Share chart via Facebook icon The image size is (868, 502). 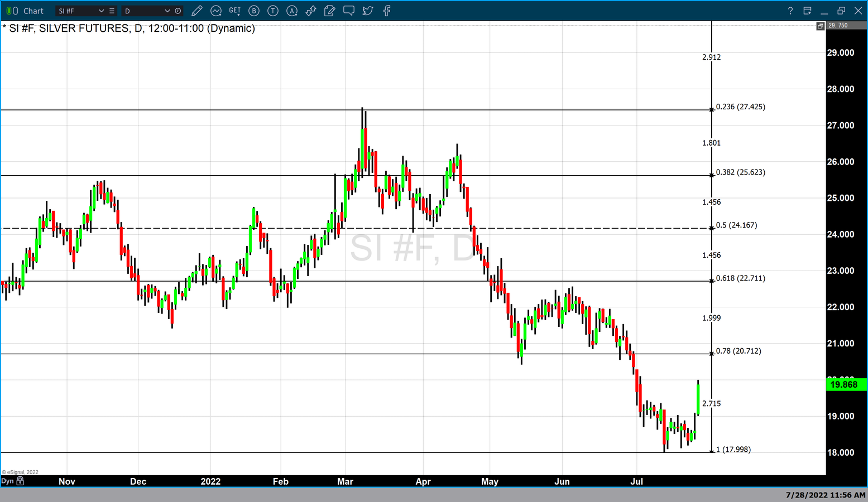387,11
